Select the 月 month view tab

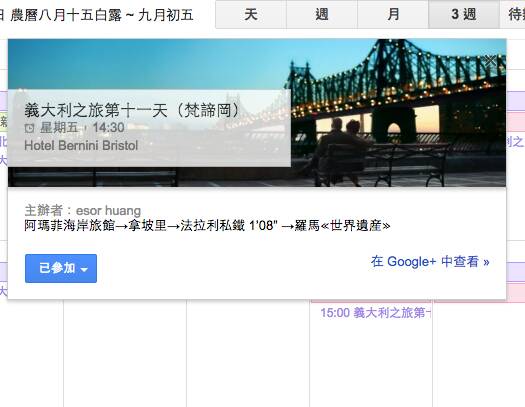pos(393,14)
